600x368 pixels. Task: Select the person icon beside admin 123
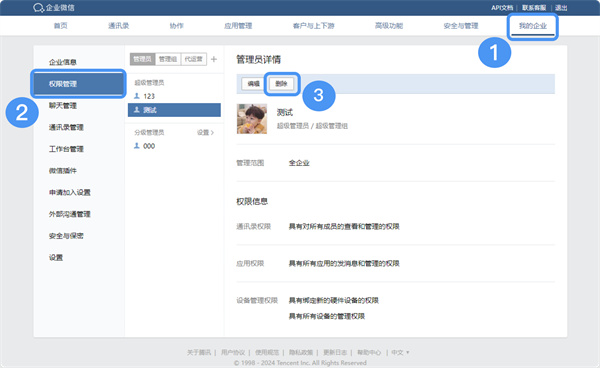coord(137,96)
